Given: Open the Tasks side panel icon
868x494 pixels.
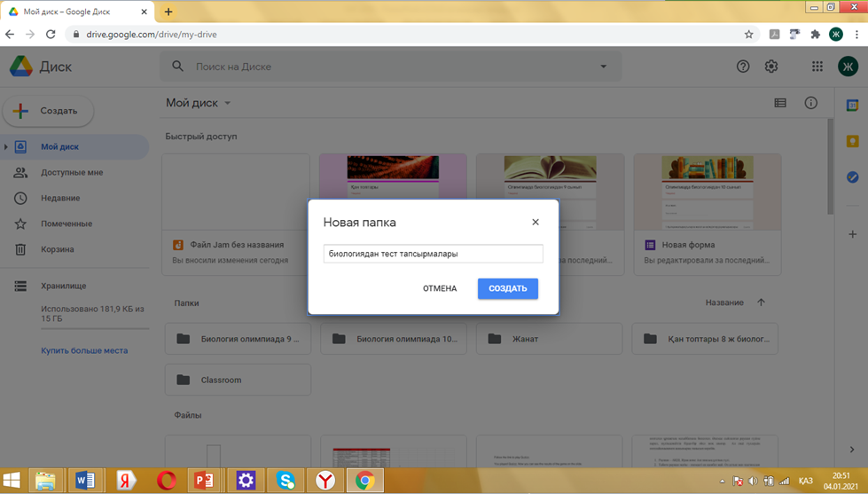Looking at the screenshot, I should click(853, 177).
